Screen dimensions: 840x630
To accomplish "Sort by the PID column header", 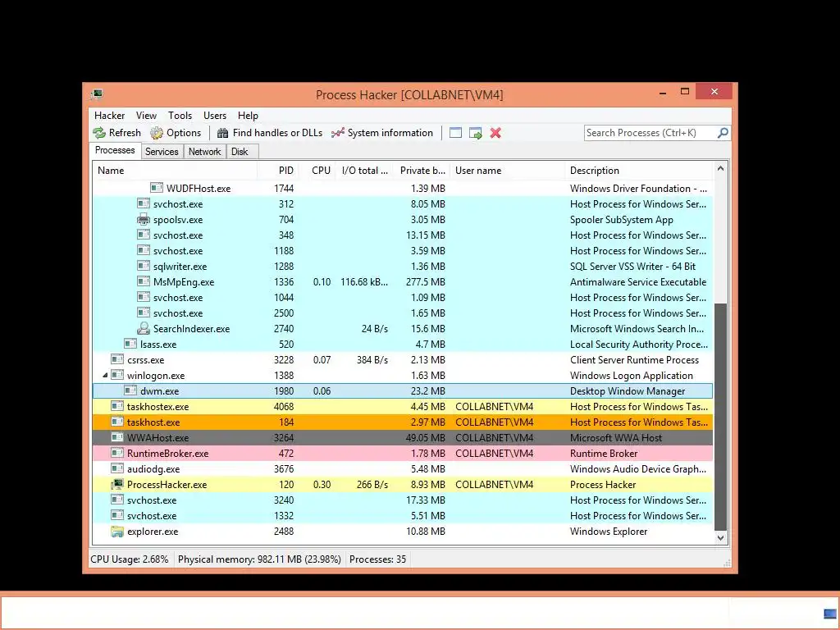I will (x=277, y=171).
